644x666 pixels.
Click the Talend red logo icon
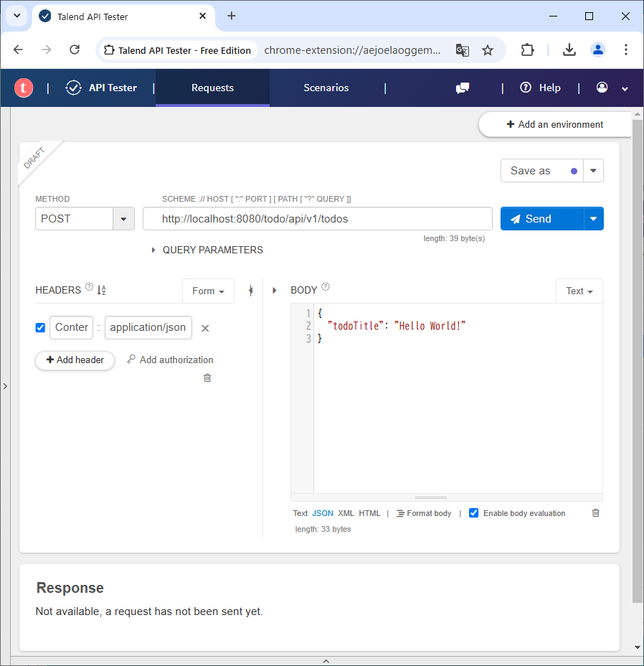click(x=24, y=88)
